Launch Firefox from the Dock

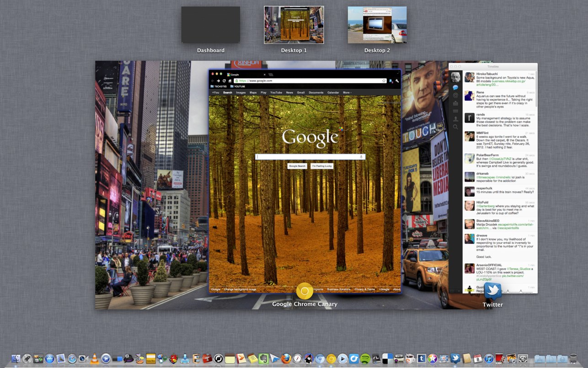pyautogui.click(x=286, y=358)
